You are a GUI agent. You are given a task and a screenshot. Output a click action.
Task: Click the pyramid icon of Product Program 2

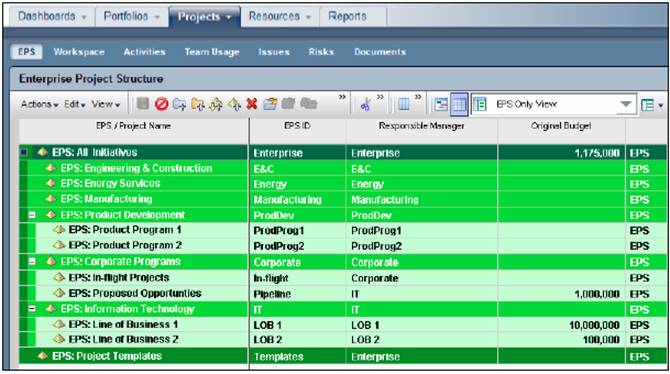pos(59,245)
